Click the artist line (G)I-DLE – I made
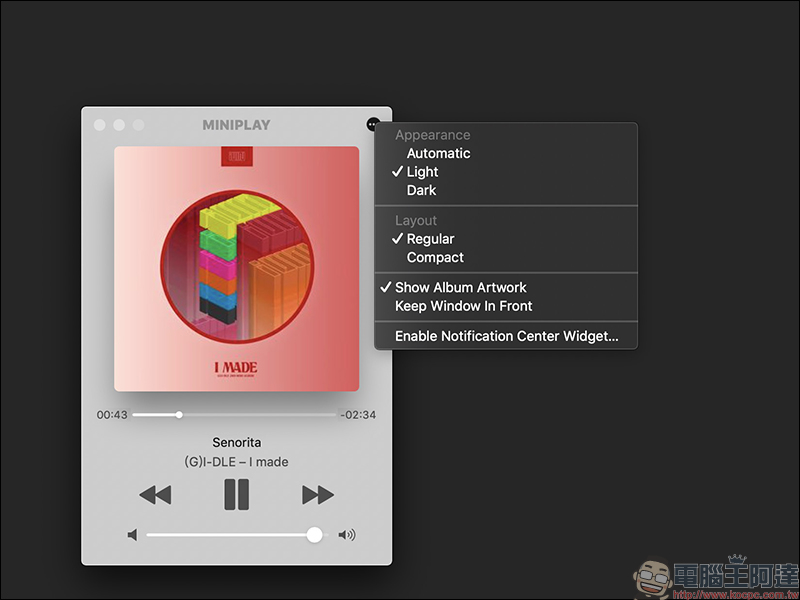Screen dimensions: 800x600 [x=236, y=462]
